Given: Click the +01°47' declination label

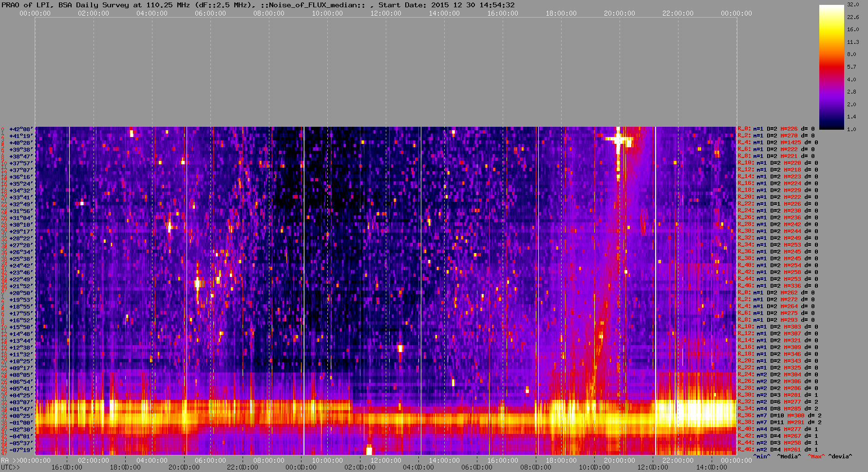Looking at the screenshot, I should pyautogui.click(x=21, y=409).
